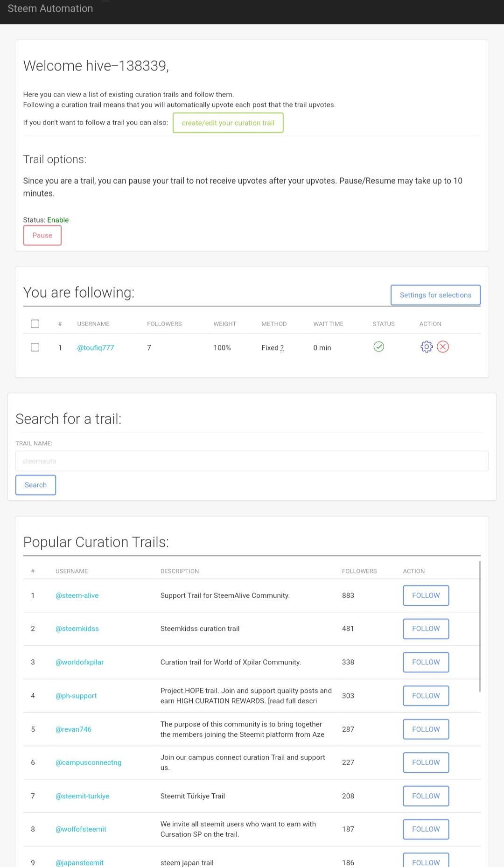
Task: Click the Search button
Action: [35, 485]
